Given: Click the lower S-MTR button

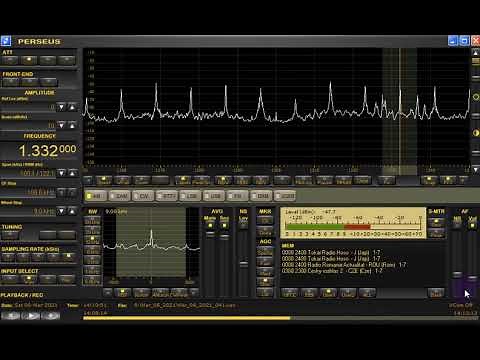Looking at the screenshot, I should pos(436,233).
